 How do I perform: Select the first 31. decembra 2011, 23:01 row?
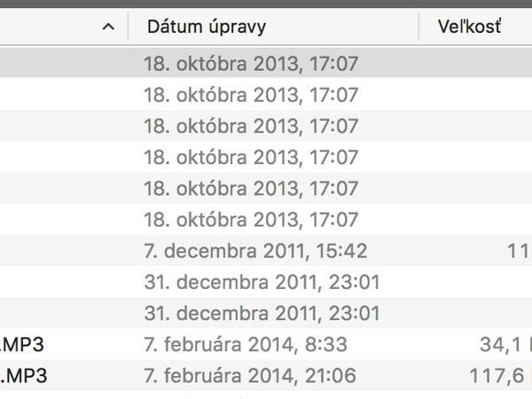[262, 282]
